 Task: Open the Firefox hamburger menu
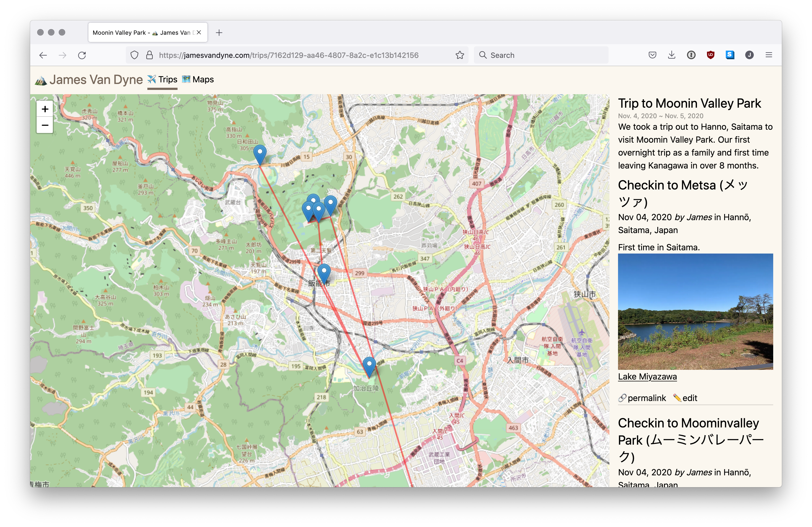pyautogui.click(x=769, y=55)
